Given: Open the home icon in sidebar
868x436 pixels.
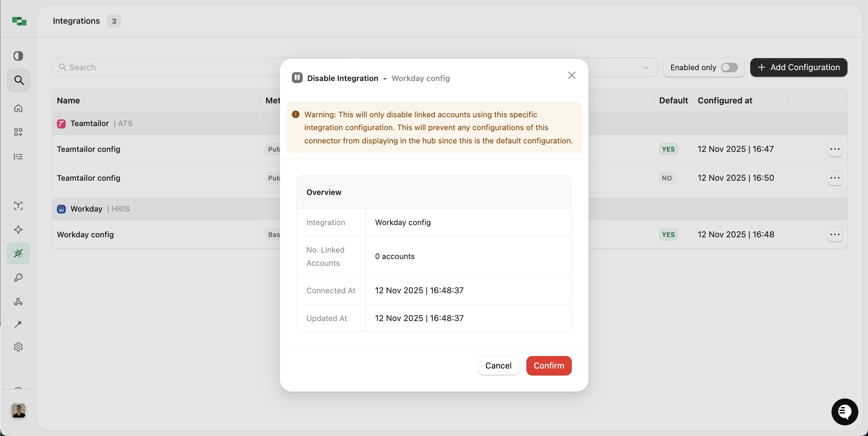Looking at the screenshot, I should coord(18,108).
